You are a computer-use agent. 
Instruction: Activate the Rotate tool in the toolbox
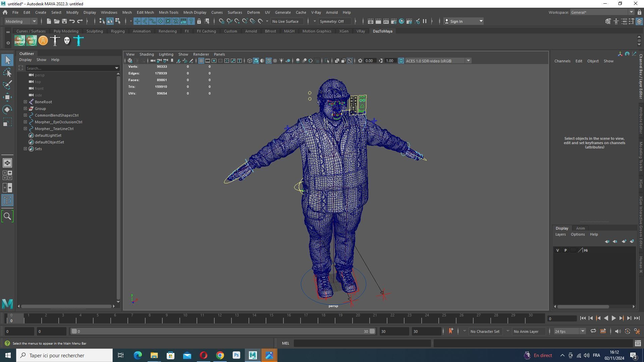click(7, 110)
